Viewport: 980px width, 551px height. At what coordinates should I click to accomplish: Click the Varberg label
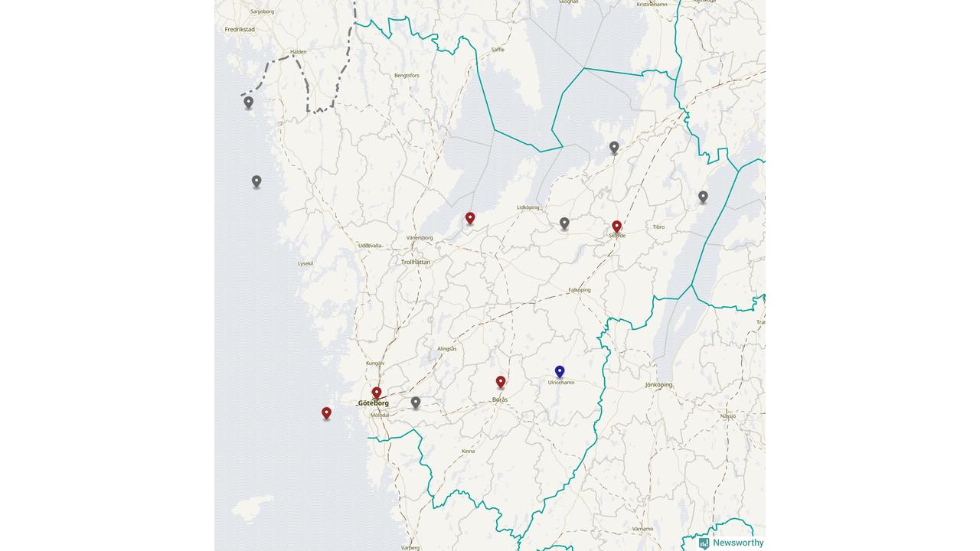(x=410, y=548)
